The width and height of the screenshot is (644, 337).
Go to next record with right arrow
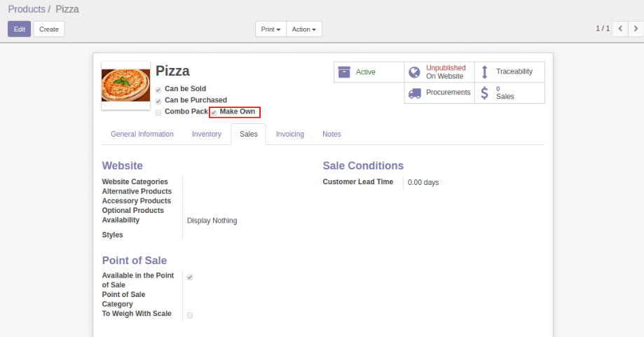[636, 29]
